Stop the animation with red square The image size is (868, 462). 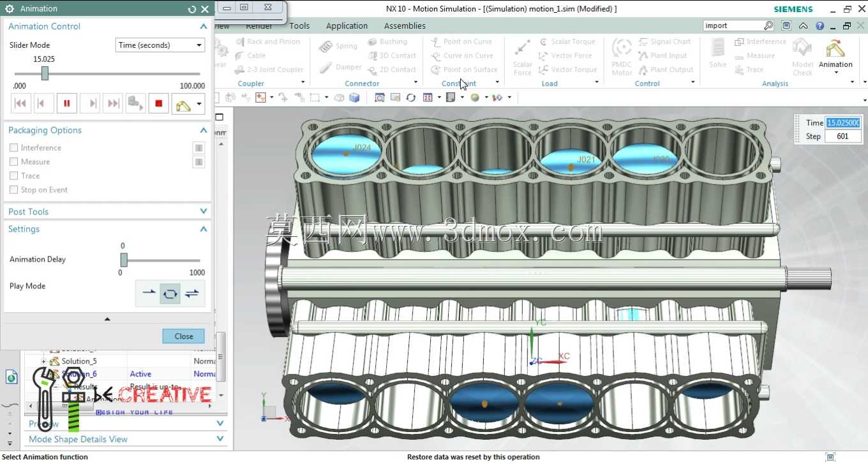(159, 103)
